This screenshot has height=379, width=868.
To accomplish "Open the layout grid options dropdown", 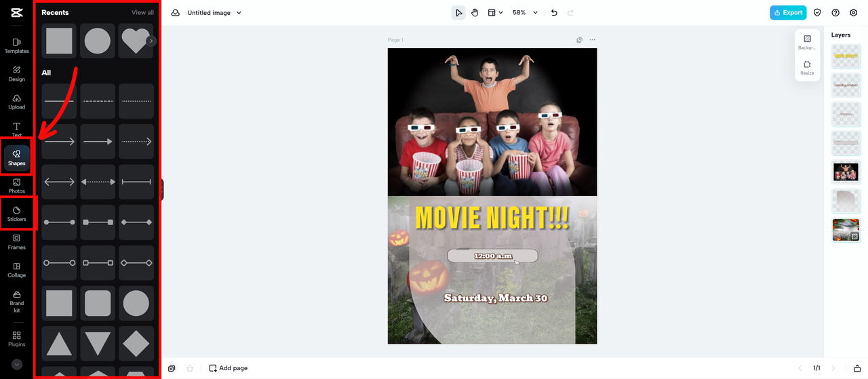I will 496,12.
